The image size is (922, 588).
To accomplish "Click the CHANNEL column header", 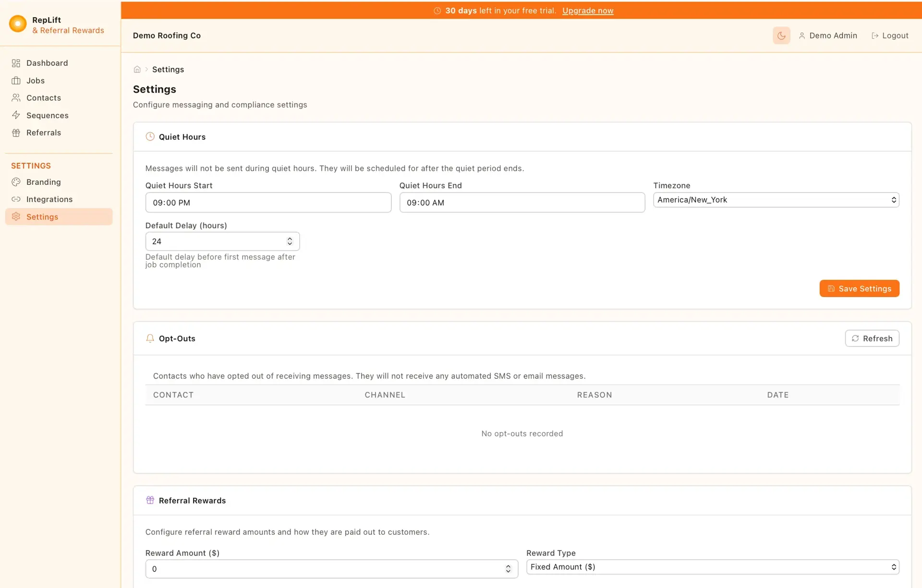I will tap(385, 395).
